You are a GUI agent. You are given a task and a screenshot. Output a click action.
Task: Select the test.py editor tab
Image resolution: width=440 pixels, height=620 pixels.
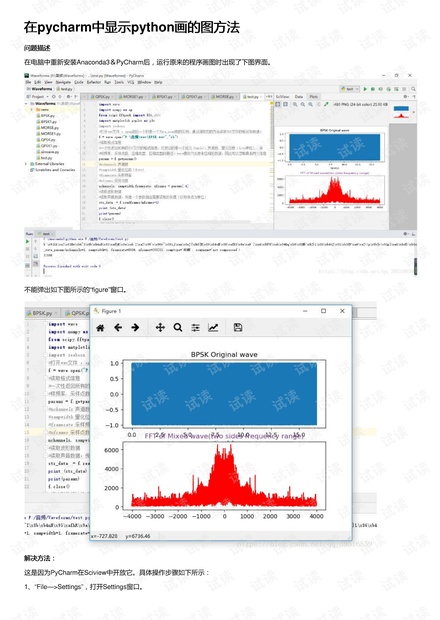click(251, 96)
